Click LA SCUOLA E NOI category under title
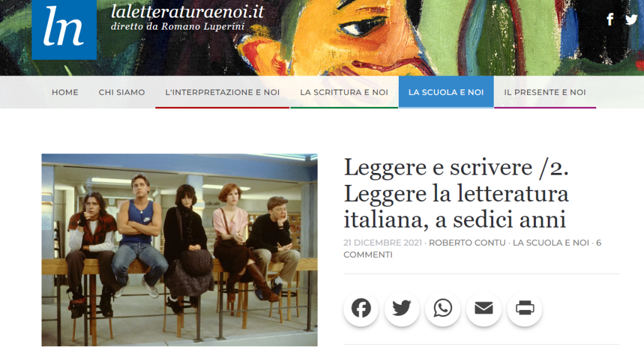 pyautogui.click(x=551, y=243)
